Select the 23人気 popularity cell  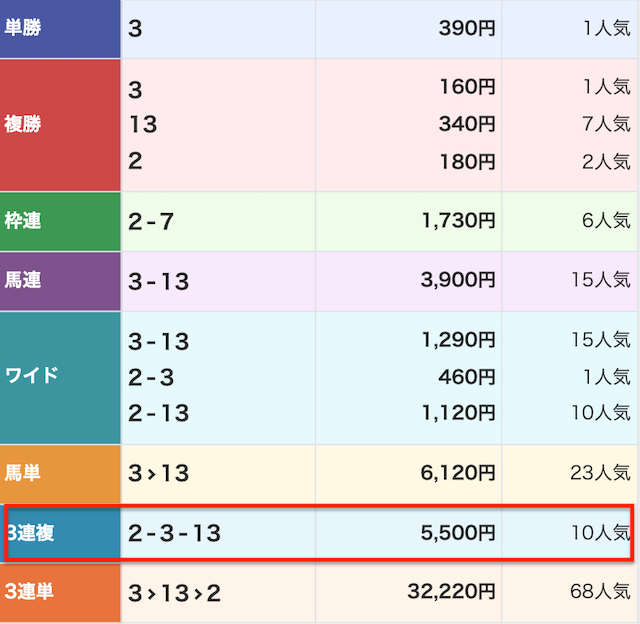point(600,473)
